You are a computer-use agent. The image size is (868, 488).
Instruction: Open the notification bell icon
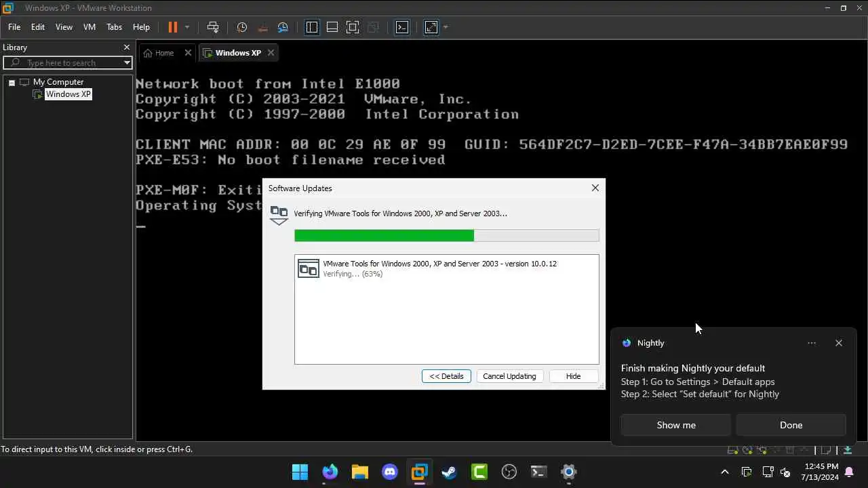click(x=849, y=472)
